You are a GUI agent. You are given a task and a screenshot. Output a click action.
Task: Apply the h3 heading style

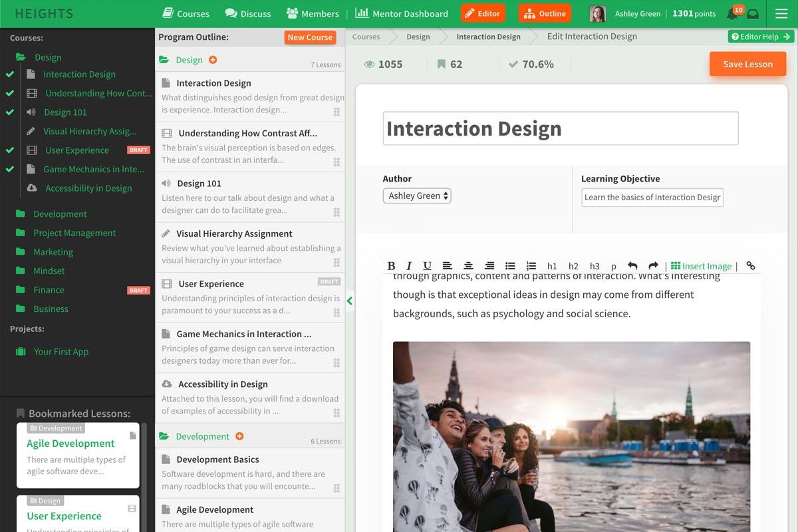click(595, 266)
